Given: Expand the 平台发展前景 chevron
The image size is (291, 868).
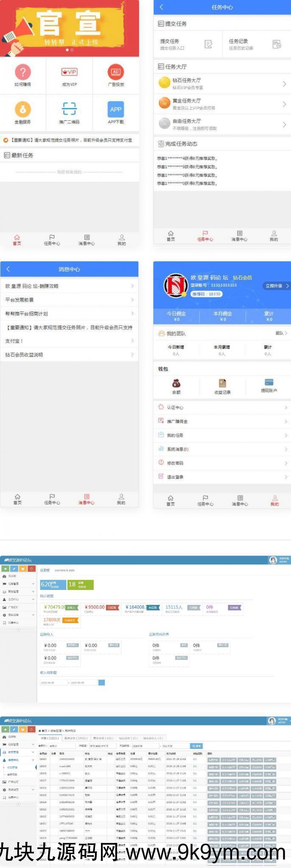Looking at the screenshot, I should (x=132, y=300).
